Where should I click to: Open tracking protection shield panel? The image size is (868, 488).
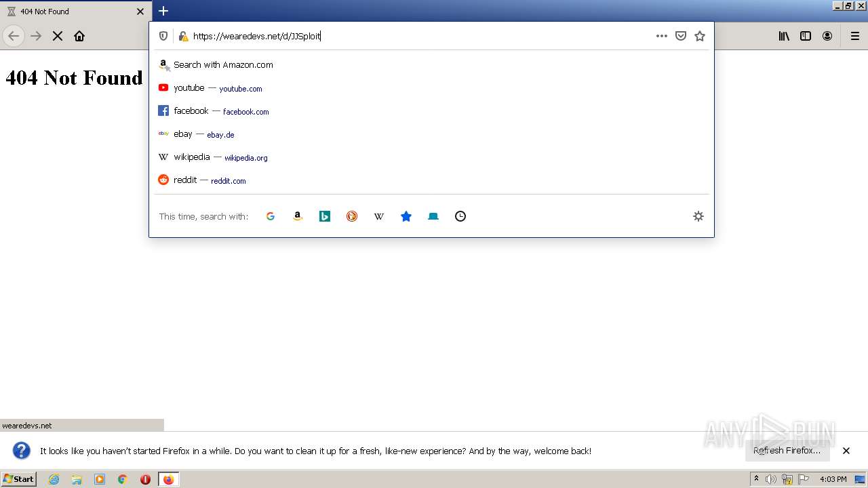pos(163,36)
